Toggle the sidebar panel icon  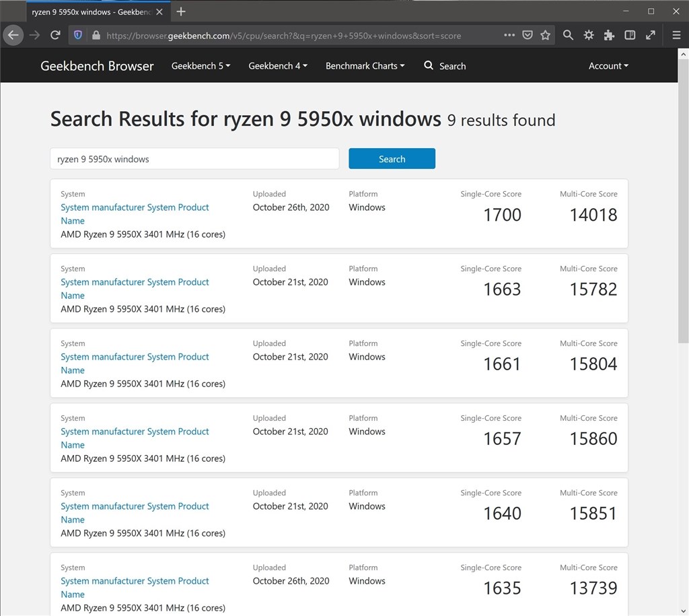[630, 35]
